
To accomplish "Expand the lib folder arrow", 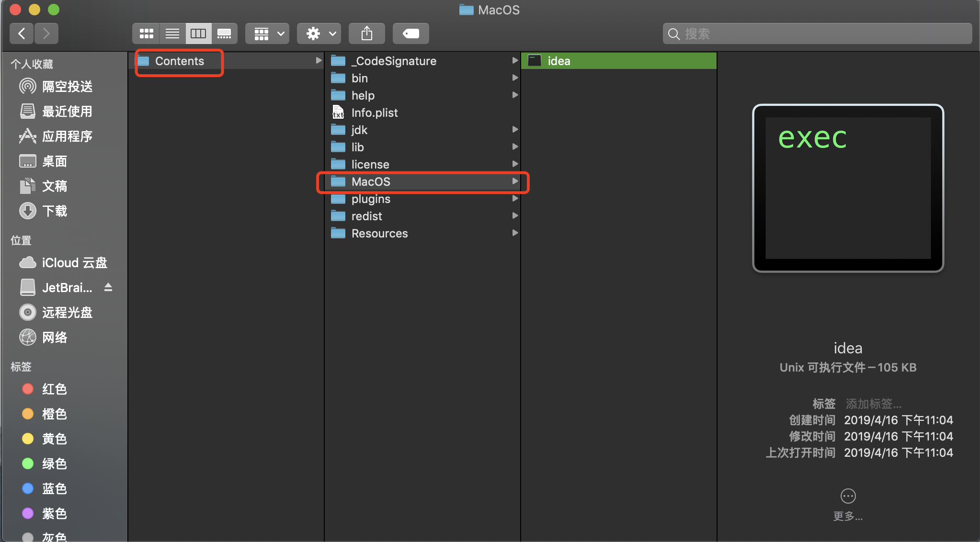I will (x=515, y=147).
